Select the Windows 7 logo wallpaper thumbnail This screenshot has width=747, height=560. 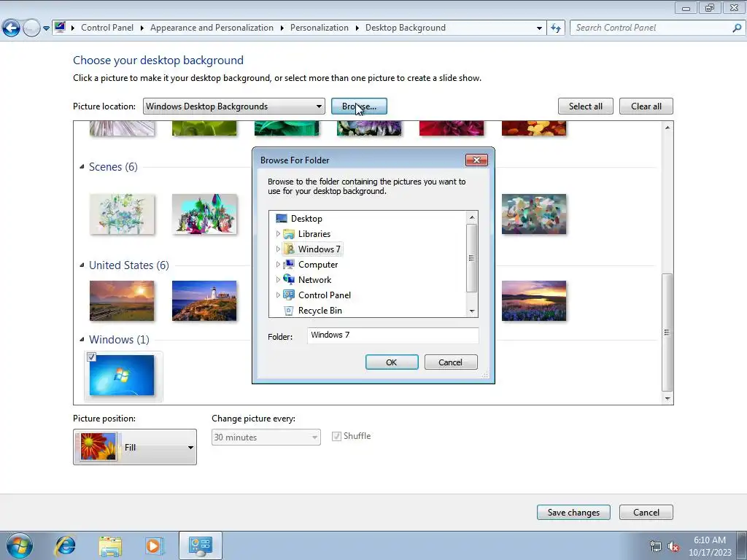point(122,376)
